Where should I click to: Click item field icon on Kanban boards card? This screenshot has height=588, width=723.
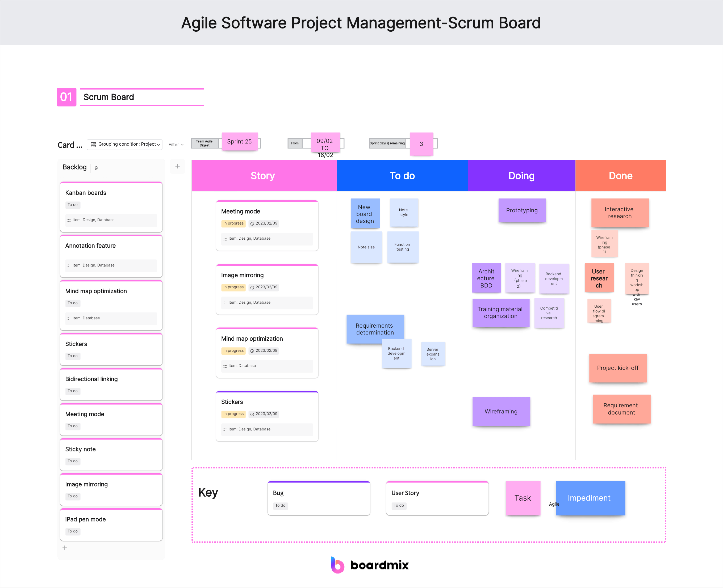[69, 220]
